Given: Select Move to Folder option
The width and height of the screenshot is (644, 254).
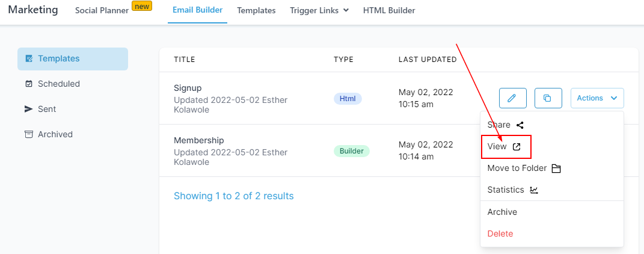Looking at the screenshot, I should click(x=523, y=168).
